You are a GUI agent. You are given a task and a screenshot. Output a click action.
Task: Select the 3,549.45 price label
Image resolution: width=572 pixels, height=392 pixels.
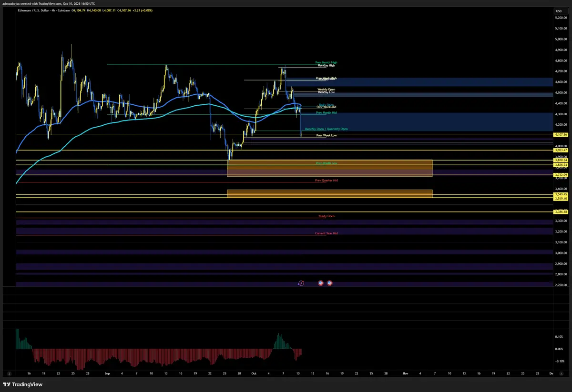point(560,194)
